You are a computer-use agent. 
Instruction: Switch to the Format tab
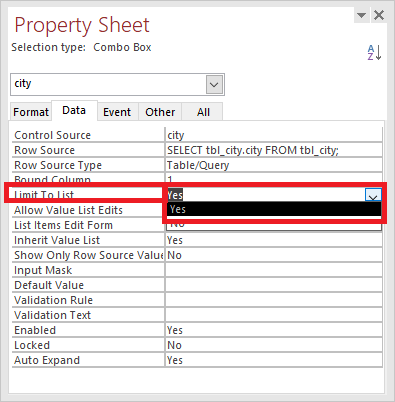point(31,112)
